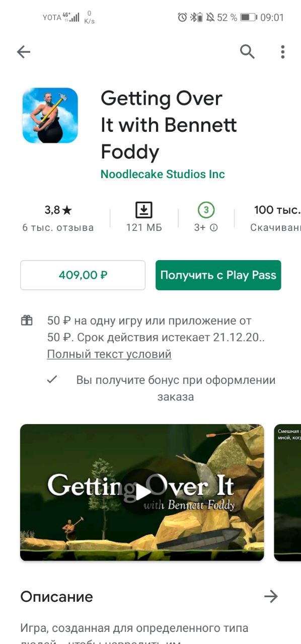Image resolution: width=301 pixels, height=644 pixels.
Task: Tap the battery indicator in status bar
Action: [x=248, y=18]
